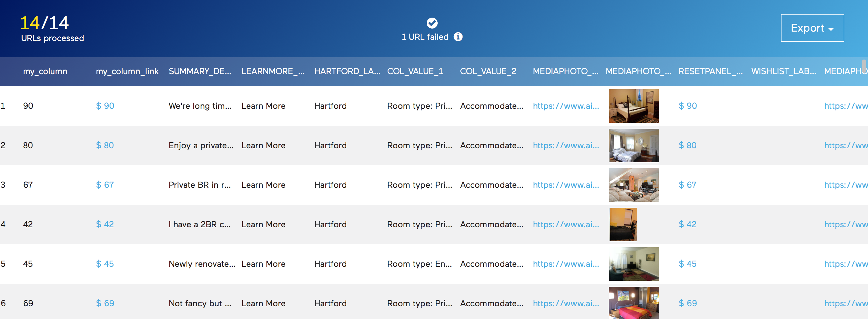
Task: Click the checkmark status icon
Action: pyautogui.click(x=432, y=23)
